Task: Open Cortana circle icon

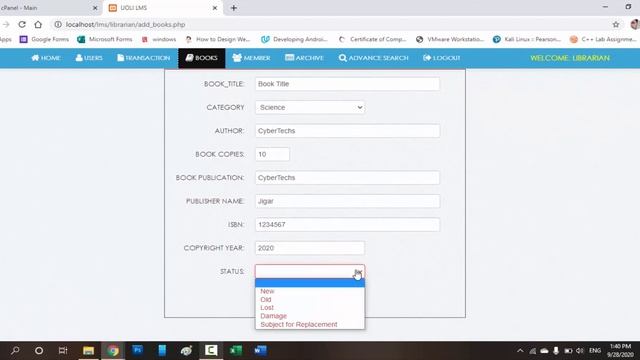Action: click(x=39, y=350)
